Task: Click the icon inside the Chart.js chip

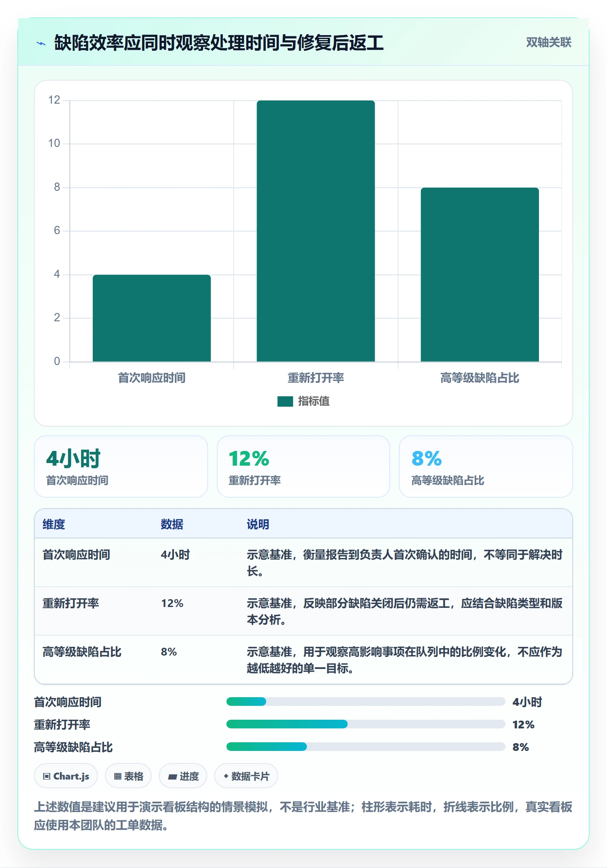Action: 47,777
